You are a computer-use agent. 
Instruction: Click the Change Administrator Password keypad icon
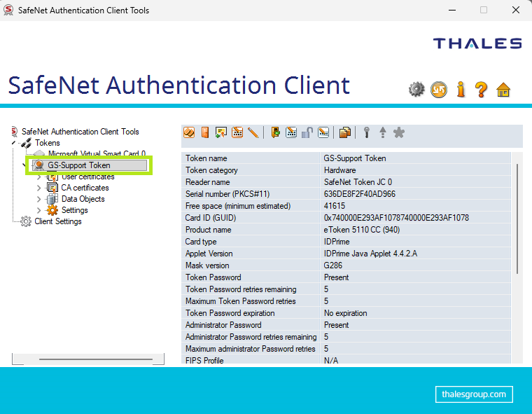(x=291, y=132)
